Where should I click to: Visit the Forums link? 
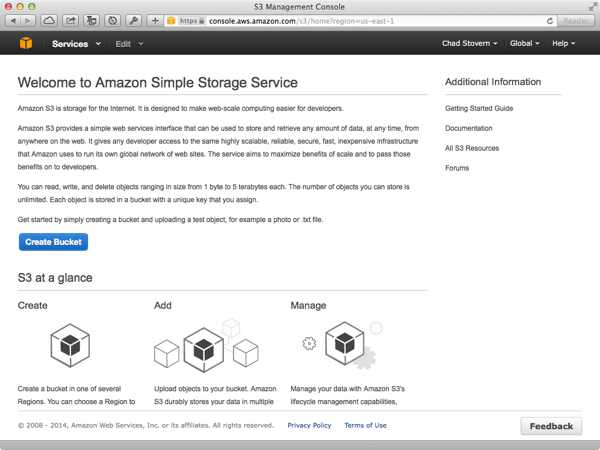[x=457, y=168]
